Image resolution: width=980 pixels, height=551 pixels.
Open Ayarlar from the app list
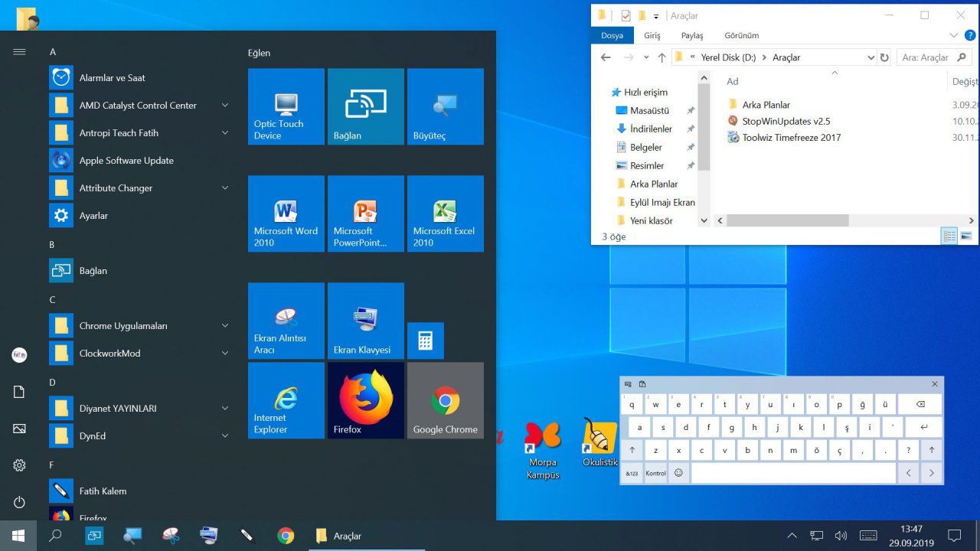click(93, 216)
